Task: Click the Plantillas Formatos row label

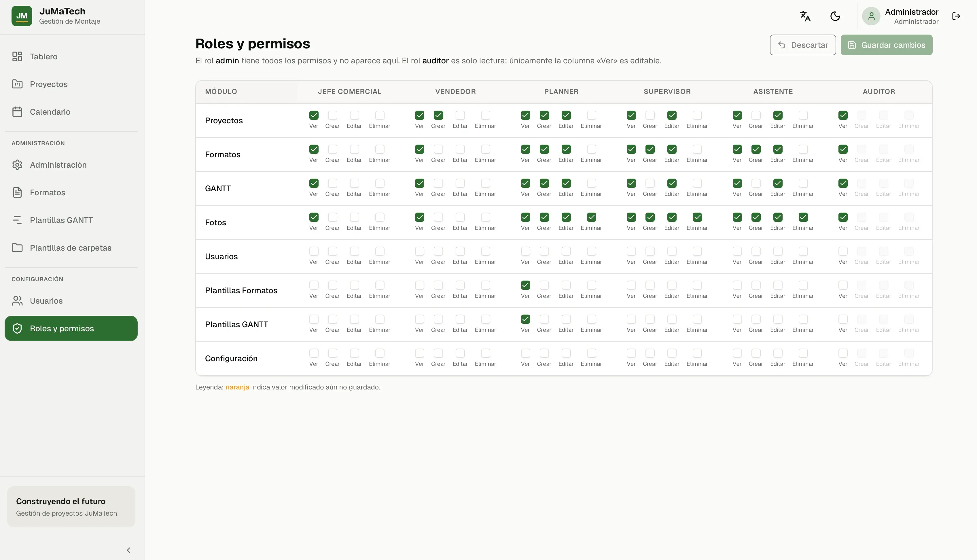Action: coord(241,290)
